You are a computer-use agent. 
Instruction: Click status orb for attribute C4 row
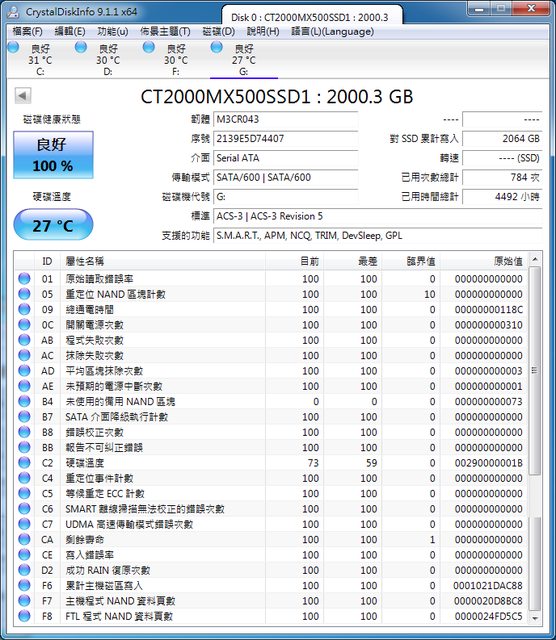point(24,478)
